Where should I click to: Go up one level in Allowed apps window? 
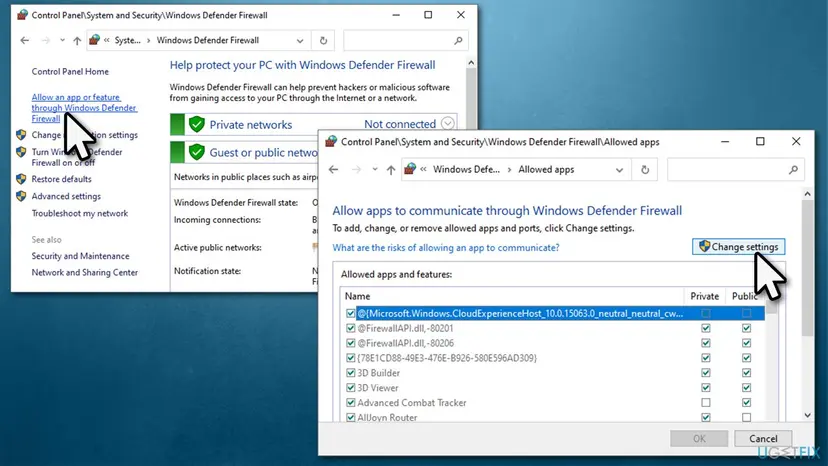(x=391, y=170)
